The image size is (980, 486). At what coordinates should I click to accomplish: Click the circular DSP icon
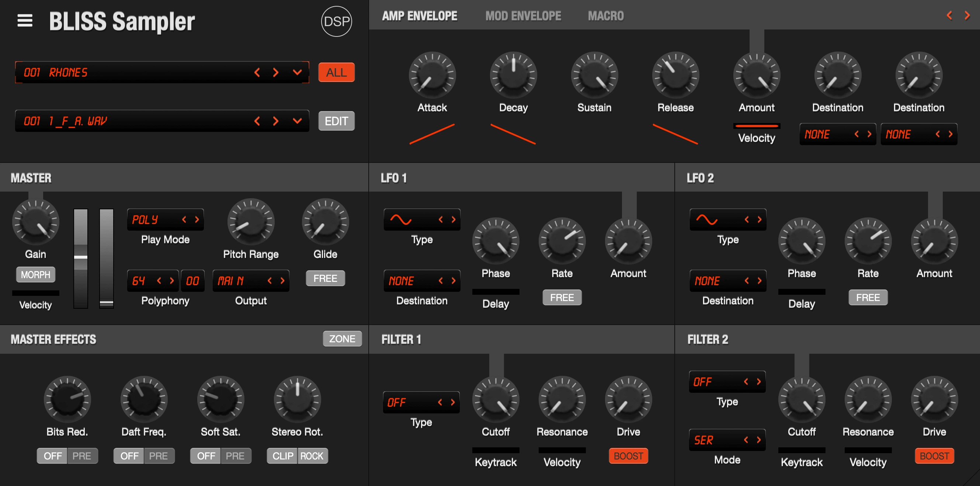336,21
